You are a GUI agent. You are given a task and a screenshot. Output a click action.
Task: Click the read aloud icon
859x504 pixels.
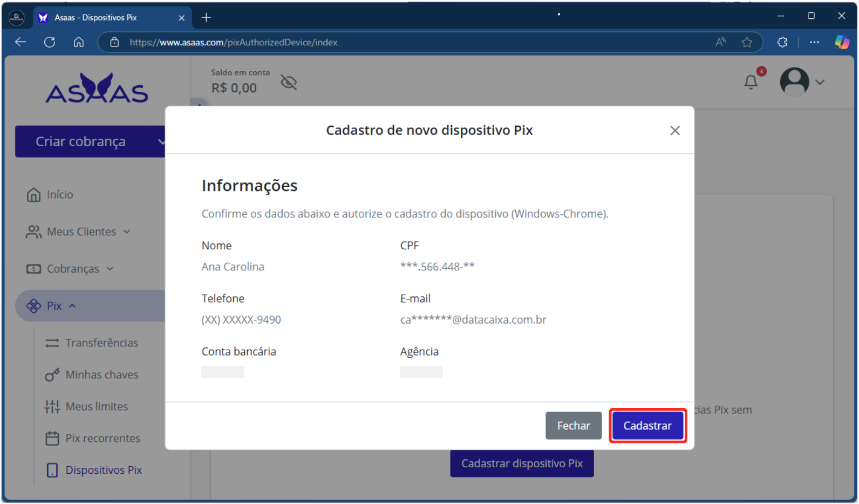tap(720, 42)
